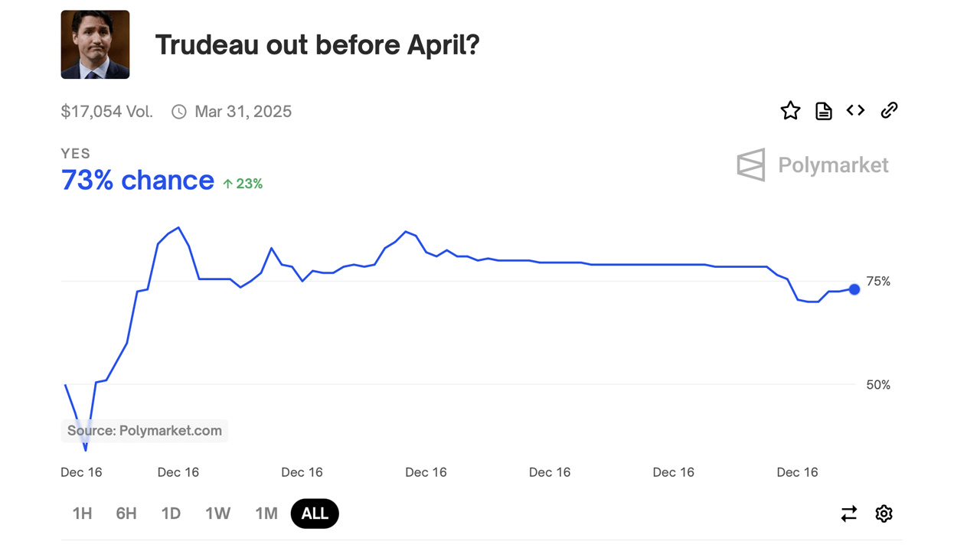The width and height of the screenshot is (980, 551).
Task: Switch chart to 1W range
Action: click(217, 514)
